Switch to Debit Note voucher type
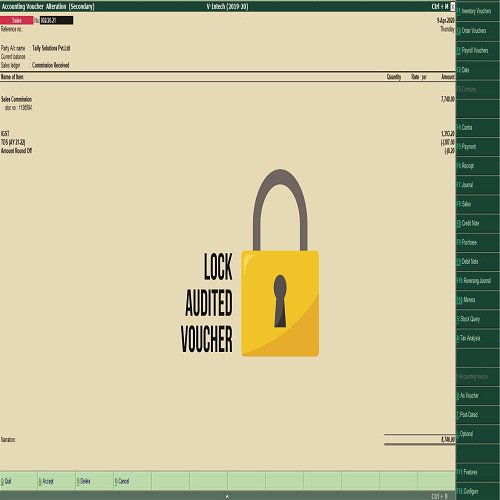This screenshot has height=500, width=500. click(478, 261)
